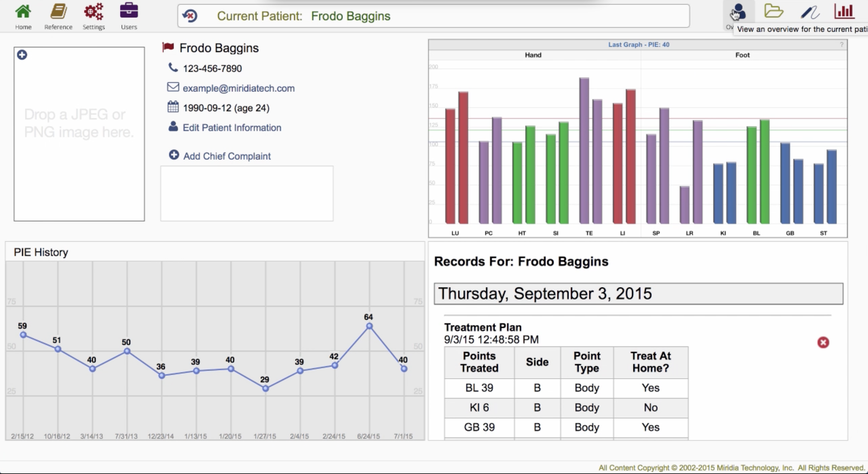The height and width of the screenshot is (474, 868).
Task: Toggle the red flag beside Frodo Baggins
Action: click(x=168, y=47)
